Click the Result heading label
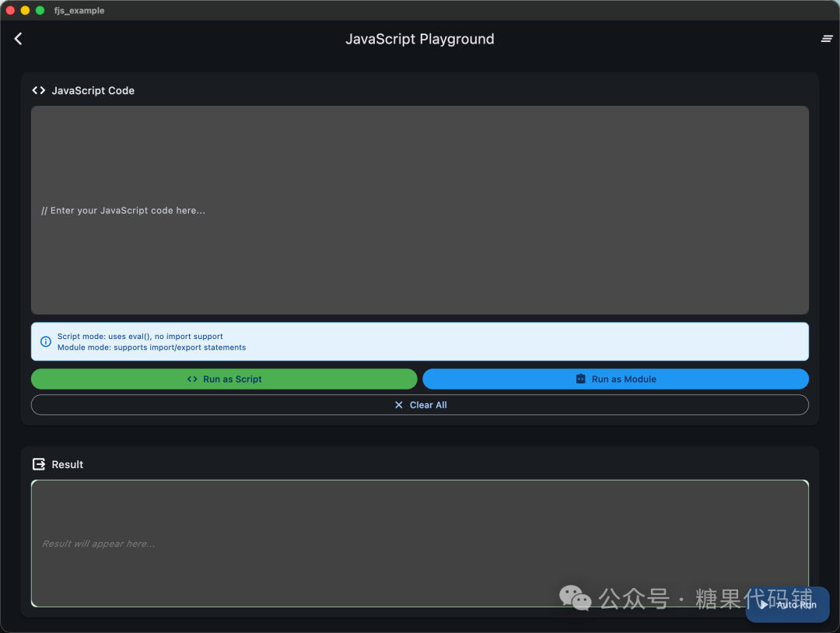 [x=67, y=464]
